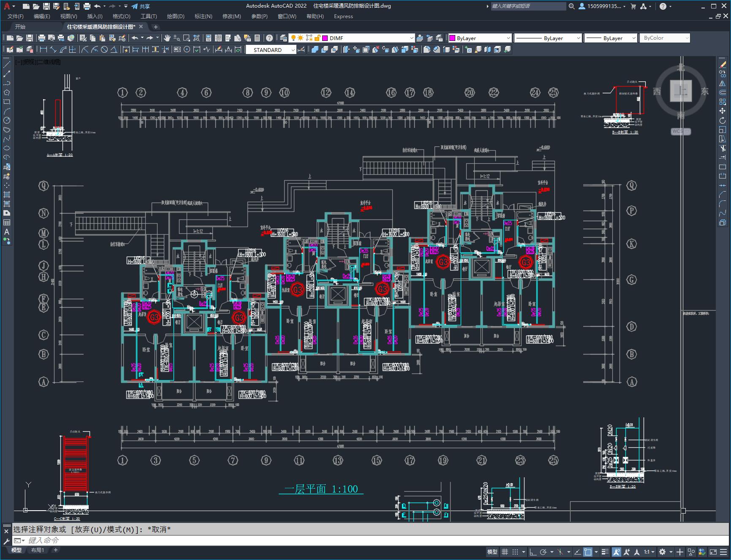Open the 文件(F) menu
This screenshot has width=731, height=560.
point(16,16)
